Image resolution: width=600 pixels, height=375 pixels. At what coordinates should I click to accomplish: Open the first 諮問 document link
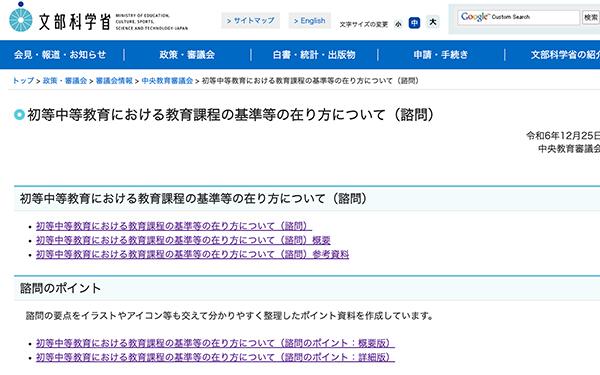[x=174, y=226]
